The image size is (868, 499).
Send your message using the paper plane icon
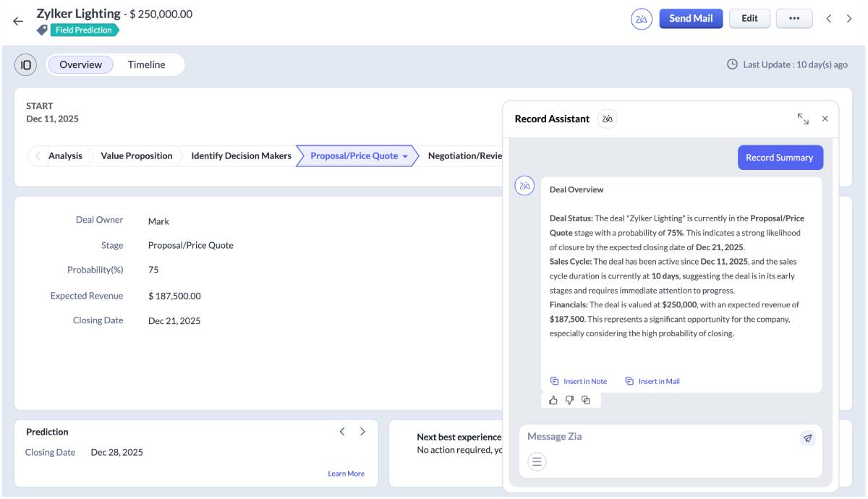[x=808, y=437]
